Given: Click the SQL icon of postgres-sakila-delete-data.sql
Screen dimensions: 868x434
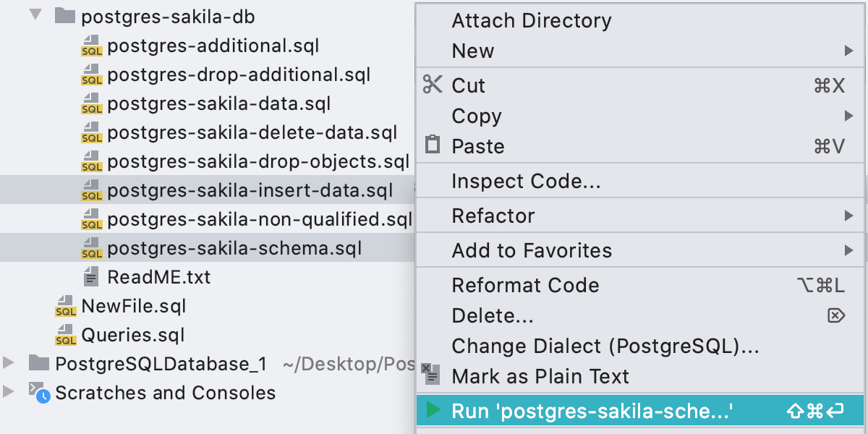Looking at the screenshot, I should coord(92,133).
